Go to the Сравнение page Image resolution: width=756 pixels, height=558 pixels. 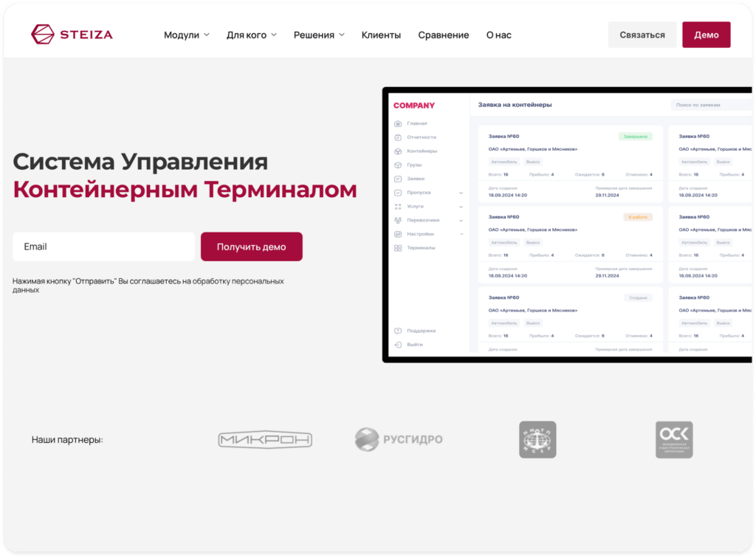[x=443, y=35]
